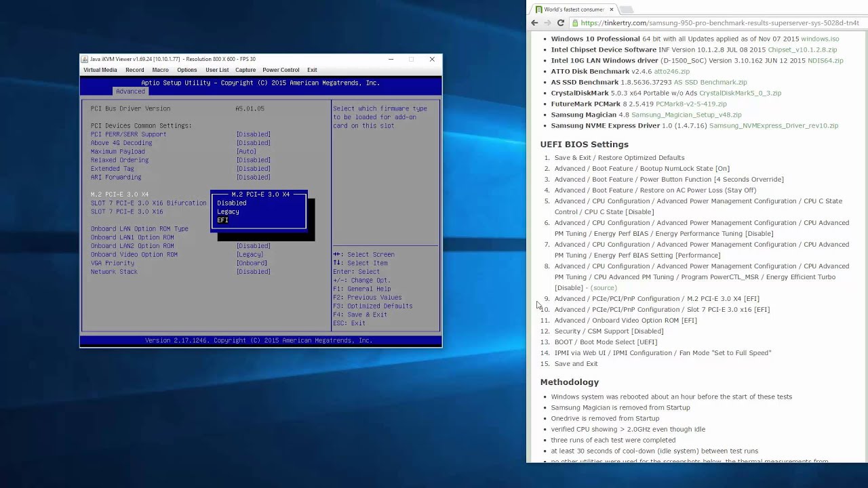
Task: Close the Java iKVM Viewer window
Action: tap(432, 59)
